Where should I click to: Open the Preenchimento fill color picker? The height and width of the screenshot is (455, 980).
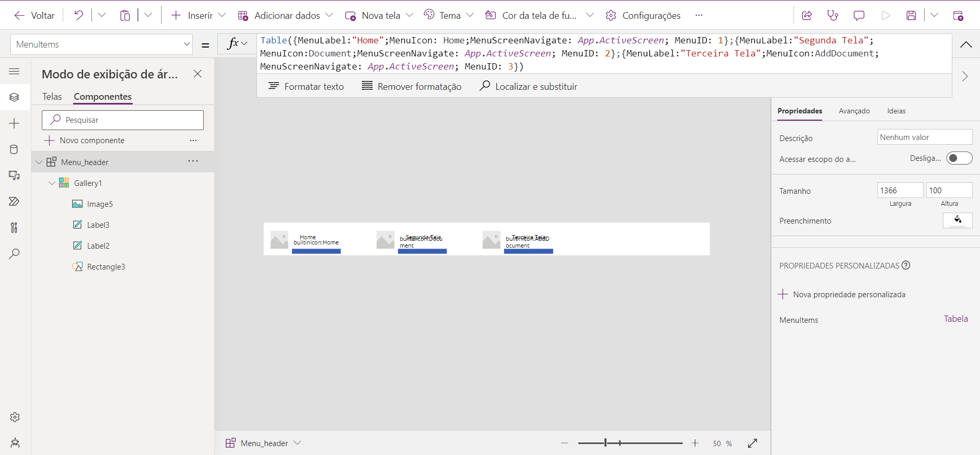point(957,220)
